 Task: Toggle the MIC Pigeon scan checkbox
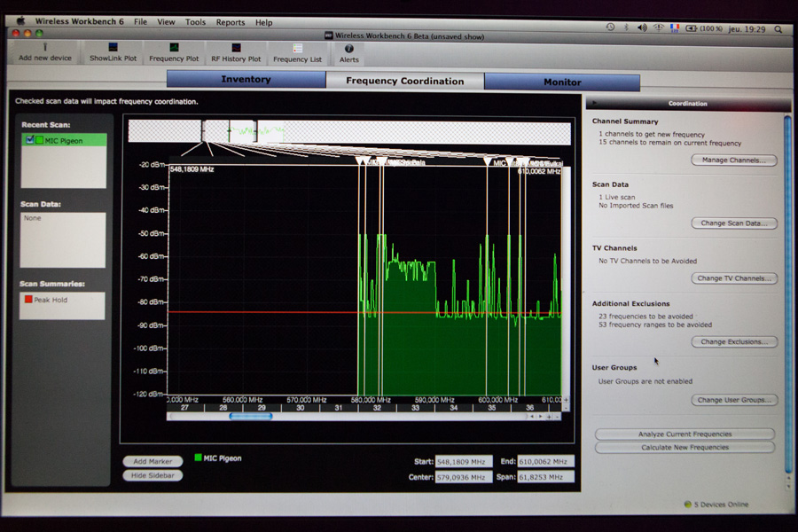[30, 139]
